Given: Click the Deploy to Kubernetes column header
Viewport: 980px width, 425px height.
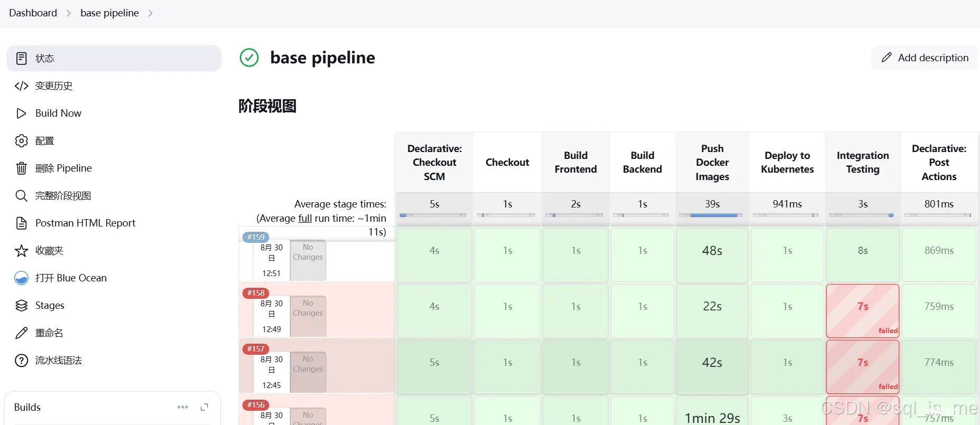Looking at the screenshot, I should (x=787, y=163).
